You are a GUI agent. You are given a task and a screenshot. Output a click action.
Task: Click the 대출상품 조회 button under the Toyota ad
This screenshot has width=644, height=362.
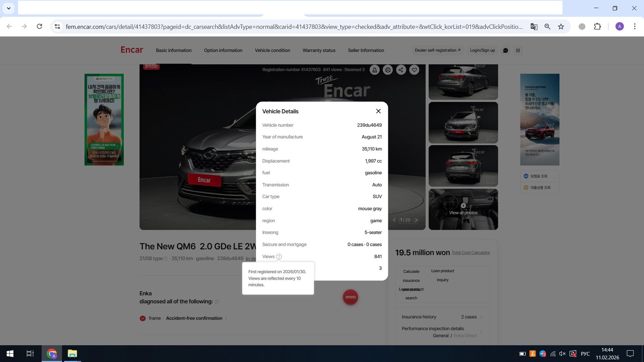[539, 188]
